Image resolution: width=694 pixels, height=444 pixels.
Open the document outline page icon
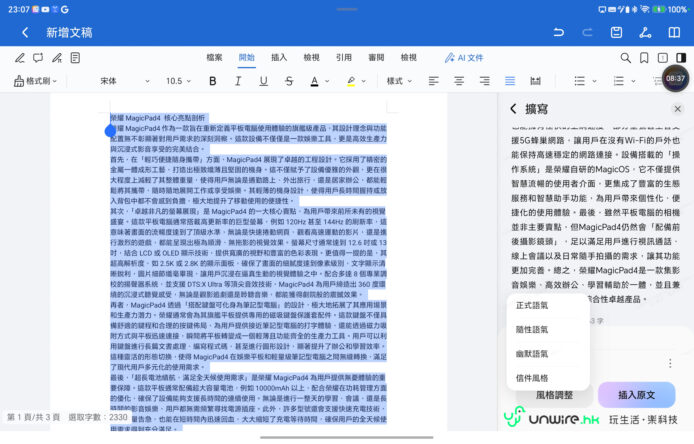coord(75,58)
